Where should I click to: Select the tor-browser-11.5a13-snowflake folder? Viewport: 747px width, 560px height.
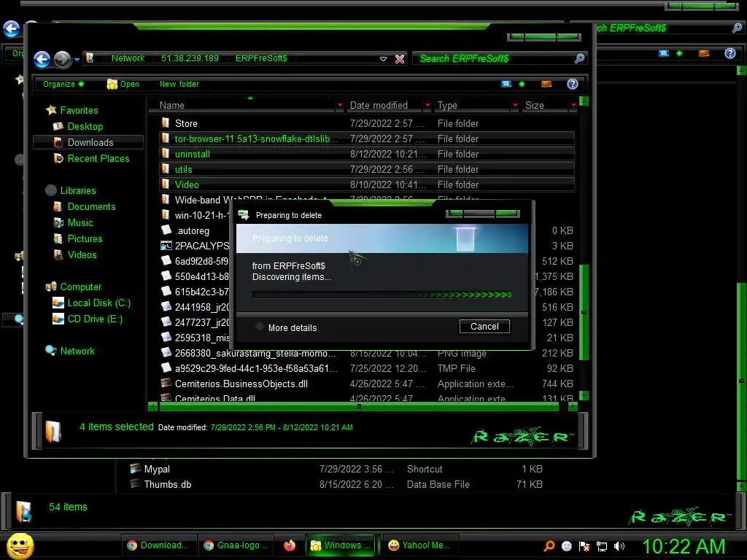pyautogui.click(x=367, y=139)
